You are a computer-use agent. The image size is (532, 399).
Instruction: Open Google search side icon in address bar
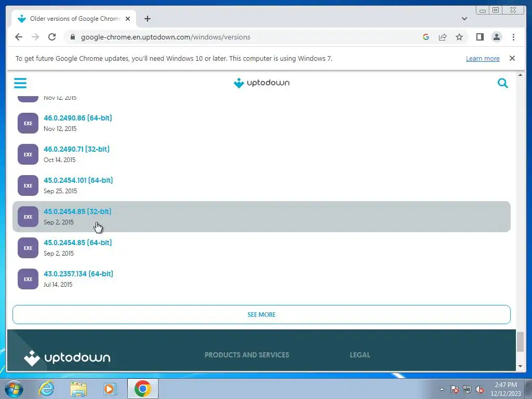pyautogui.click(x=426, y=37)
